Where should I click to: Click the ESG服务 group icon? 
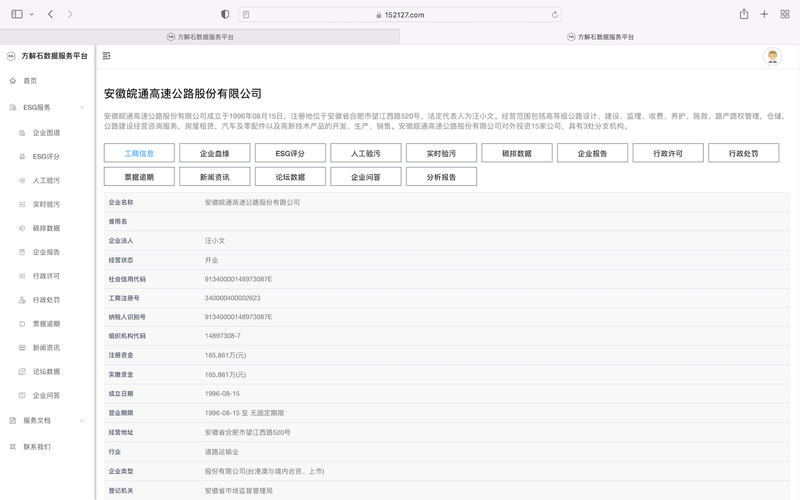tap(13, 107)
